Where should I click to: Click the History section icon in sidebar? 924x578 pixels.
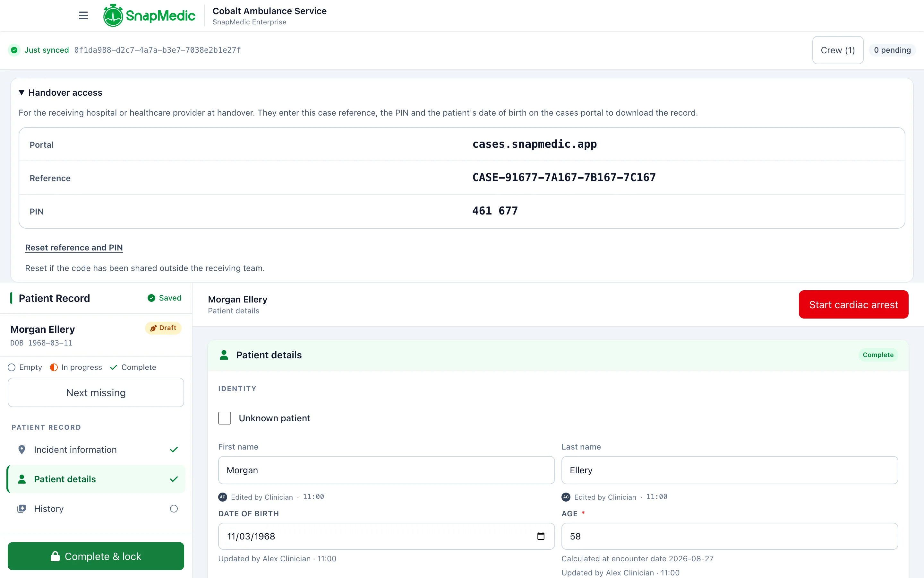click(22, 508)
